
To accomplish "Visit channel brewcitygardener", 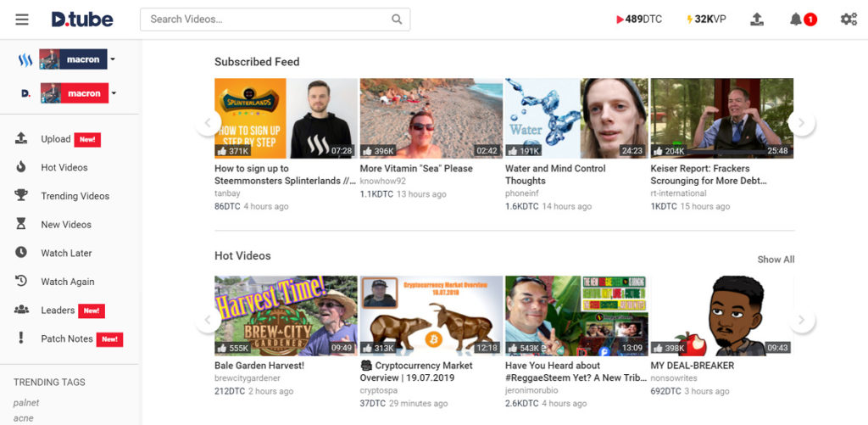I will [248, 378].
